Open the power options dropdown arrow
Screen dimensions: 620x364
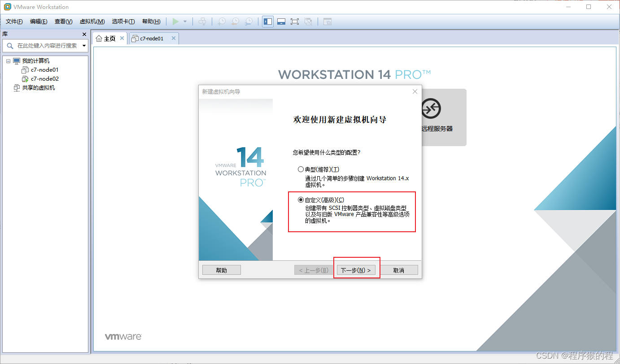point(185,22)
